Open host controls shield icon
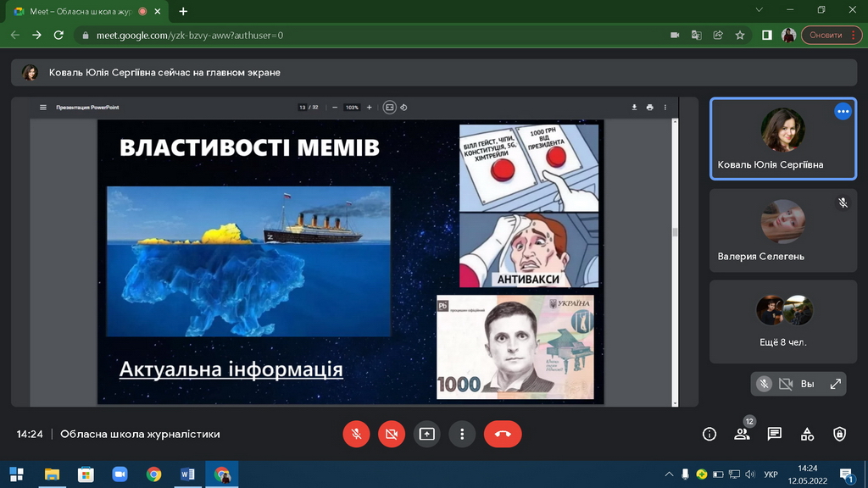868x488 pixels. (840, 435)
